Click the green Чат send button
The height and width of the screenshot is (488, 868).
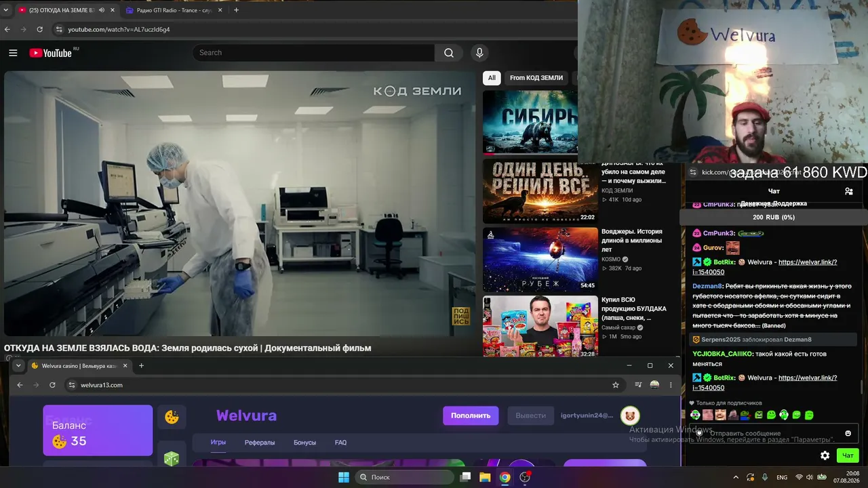pos(848,455)
